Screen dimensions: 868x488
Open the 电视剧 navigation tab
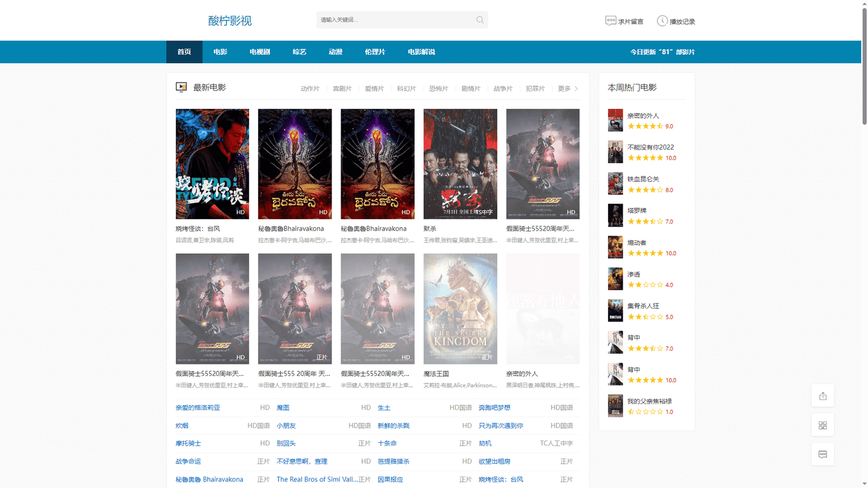click(x=260, y=52)
